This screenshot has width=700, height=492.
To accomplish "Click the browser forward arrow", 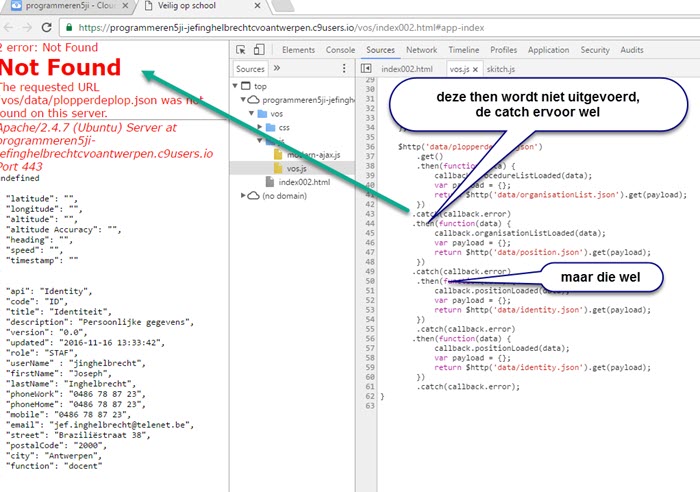I will pyautogui.click(x=27, y=27).
